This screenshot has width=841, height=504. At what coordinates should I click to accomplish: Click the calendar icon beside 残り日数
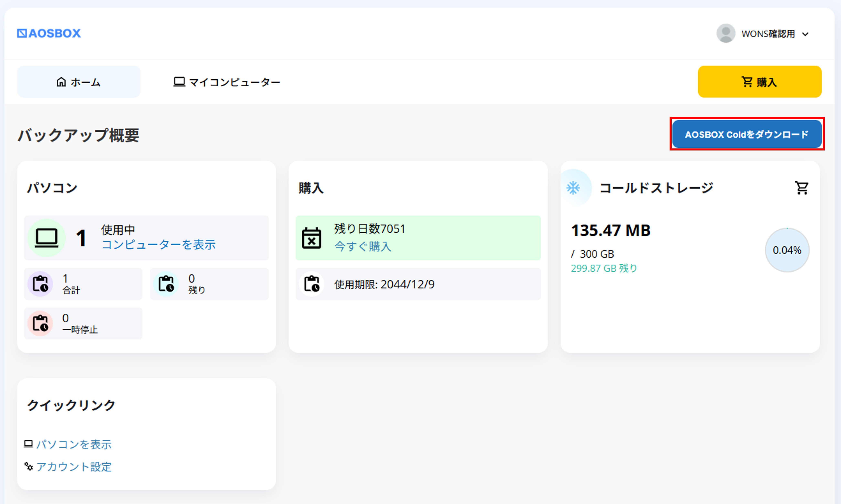point(311,238)
